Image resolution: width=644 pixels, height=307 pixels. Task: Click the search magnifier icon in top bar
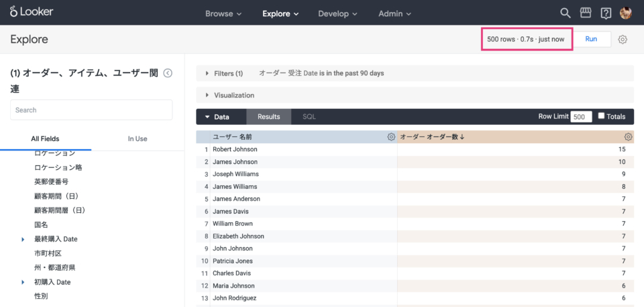point(566,13)
